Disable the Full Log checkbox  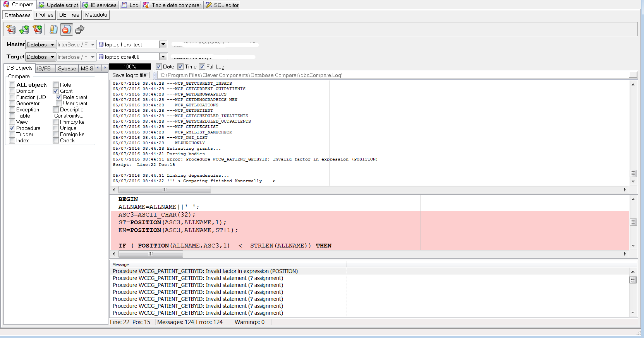202,67
